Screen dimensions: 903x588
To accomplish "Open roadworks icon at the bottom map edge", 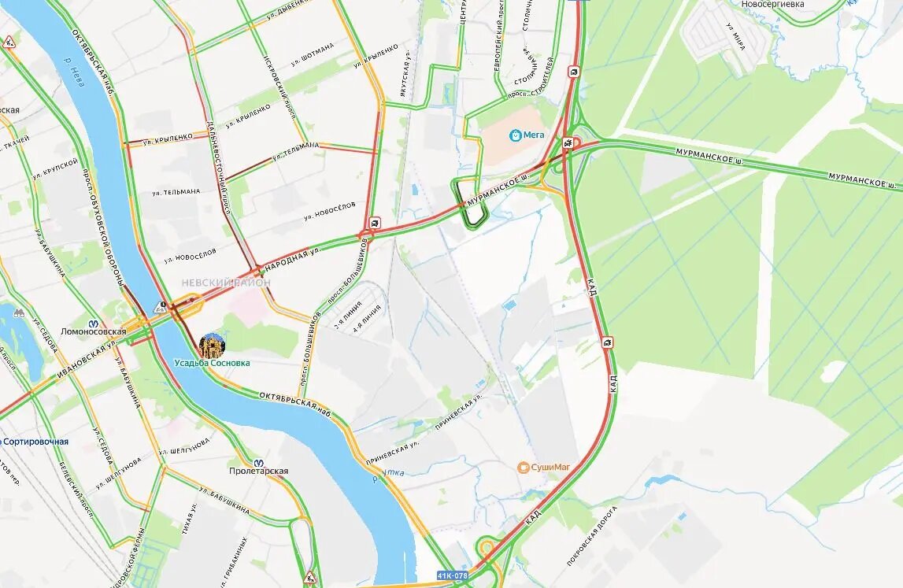I will [x=310, y=576].
